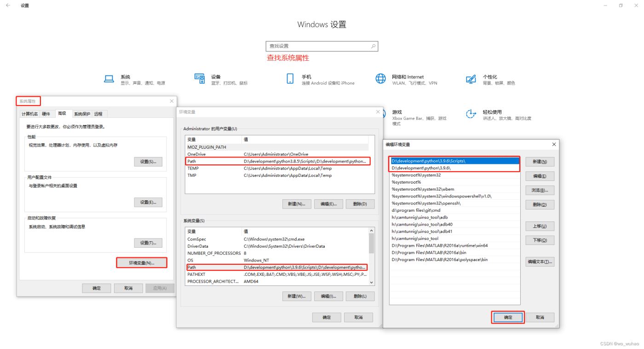Open the 编辑文本(T) editor

coord(539,261)
